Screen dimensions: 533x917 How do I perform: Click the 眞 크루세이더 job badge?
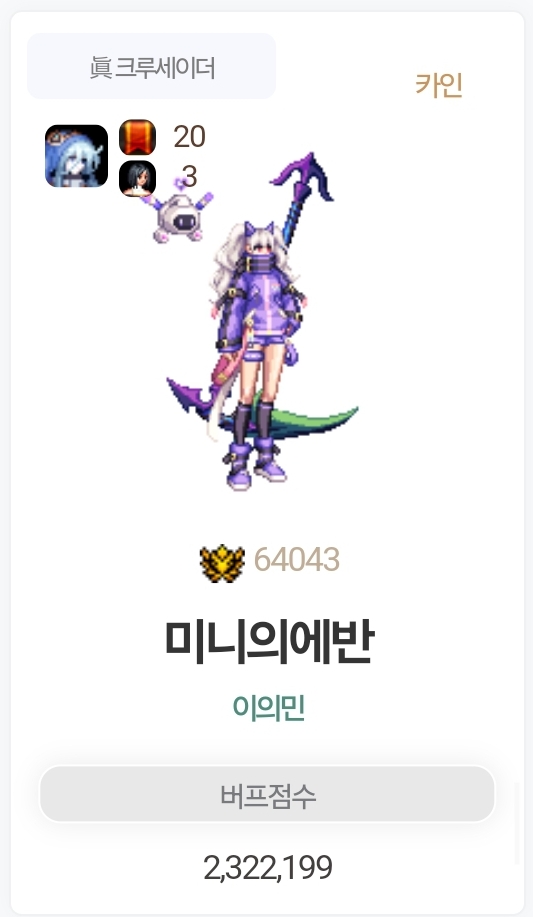click(x=152, y=66)
